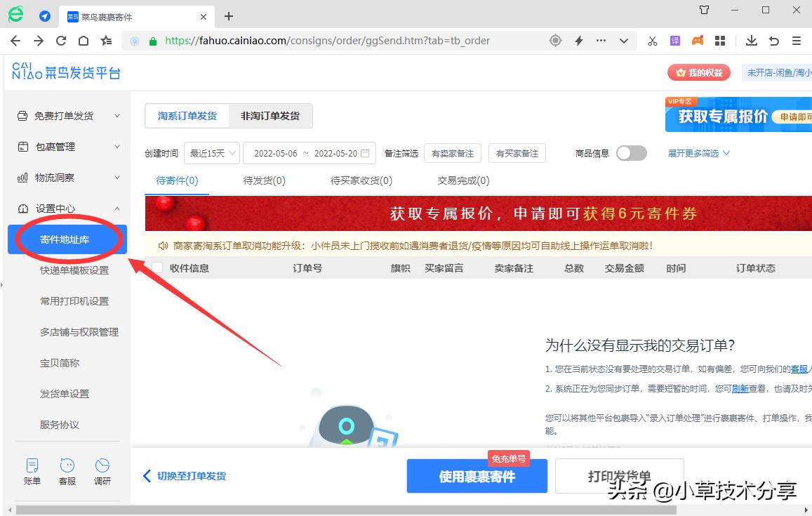Toggle the 有卖家备注 filter
Screen dimensions: 812x516
(x=452, y=152)
